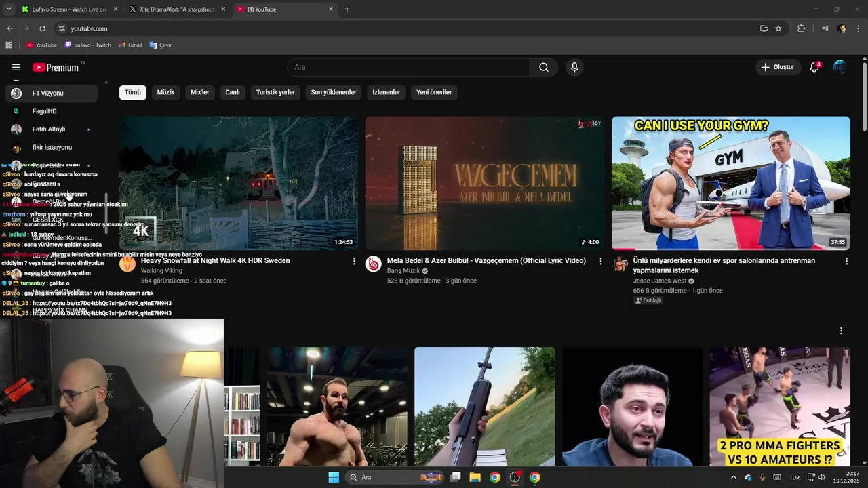
Task: Focus the YouTube Ara search box
Action: pyautogui.click(x=408, y=67)
